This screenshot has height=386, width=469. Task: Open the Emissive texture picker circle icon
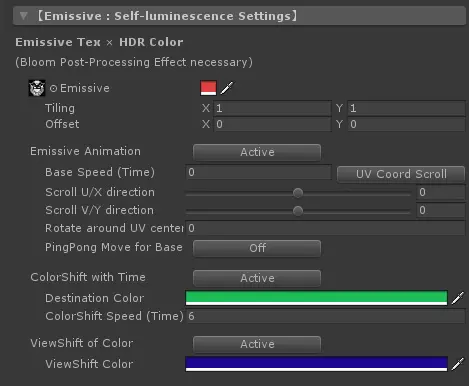53,88
